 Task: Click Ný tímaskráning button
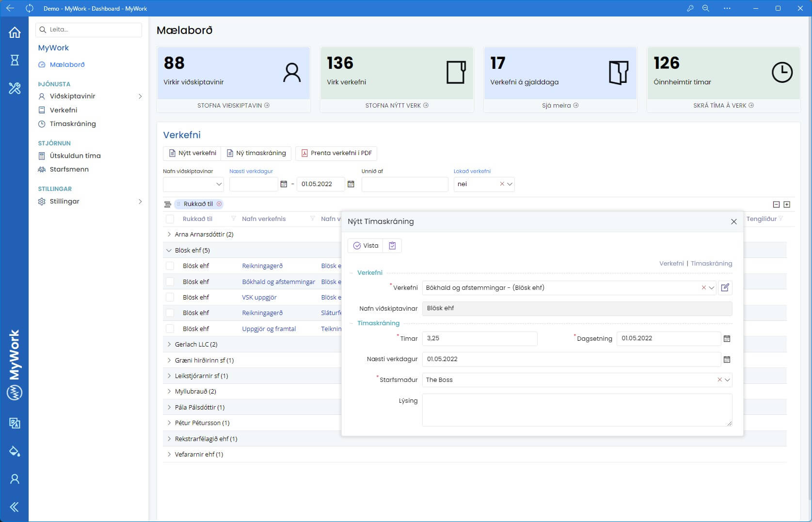pos(256,153)
